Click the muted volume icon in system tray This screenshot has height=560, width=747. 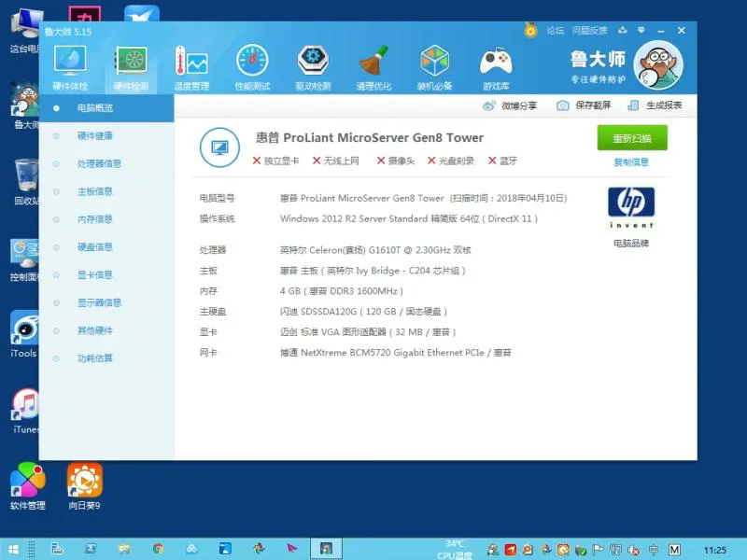[634, 550]
